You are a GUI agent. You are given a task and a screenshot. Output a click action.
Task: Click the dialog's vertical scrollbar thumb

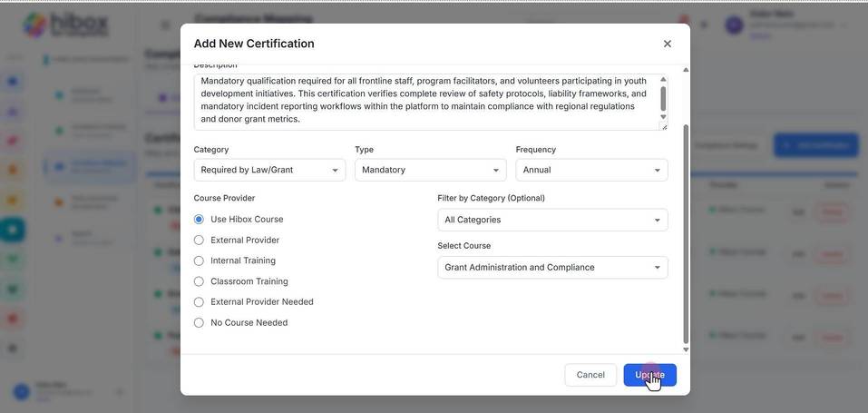click(x=686, y=234)
